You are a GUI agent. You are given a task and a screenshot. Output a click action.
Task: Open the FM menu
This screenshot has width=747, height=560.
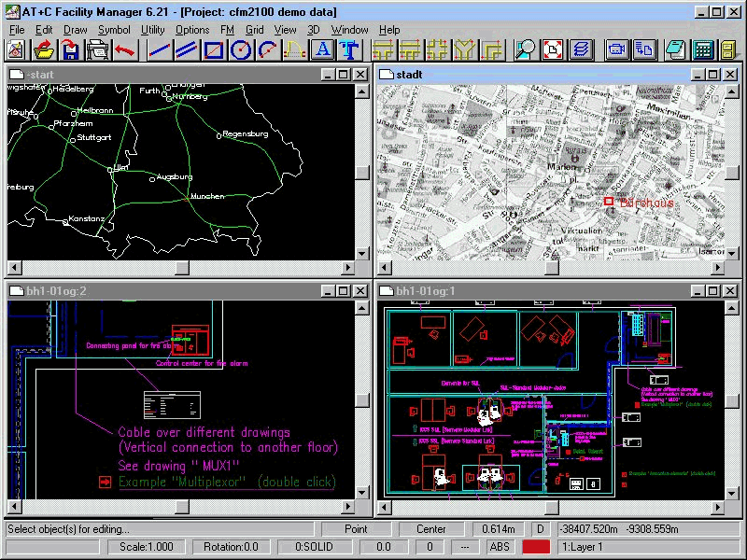tap(227, 30)
